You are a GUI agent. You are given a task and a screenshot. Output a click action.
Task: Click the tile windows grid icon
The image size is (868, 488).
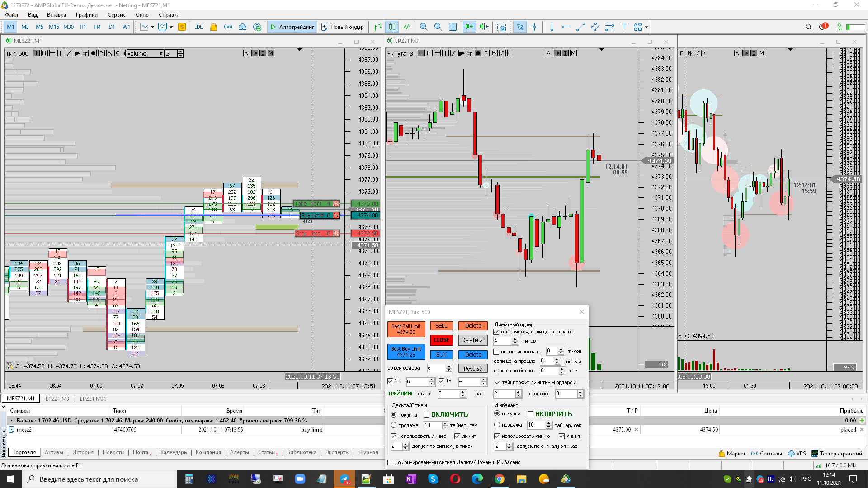pyautogui.click(x=453, y=27)
